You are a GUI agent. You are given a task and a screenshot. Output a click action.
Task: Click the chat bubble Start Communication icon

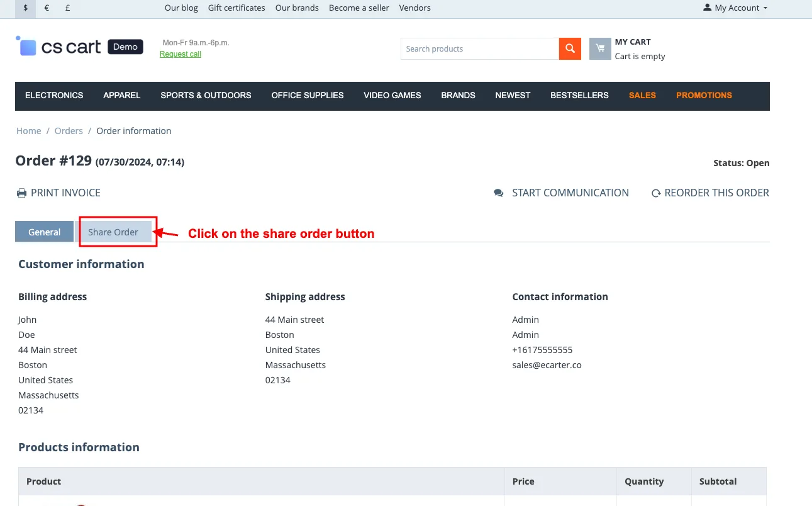tap(499, 193)
